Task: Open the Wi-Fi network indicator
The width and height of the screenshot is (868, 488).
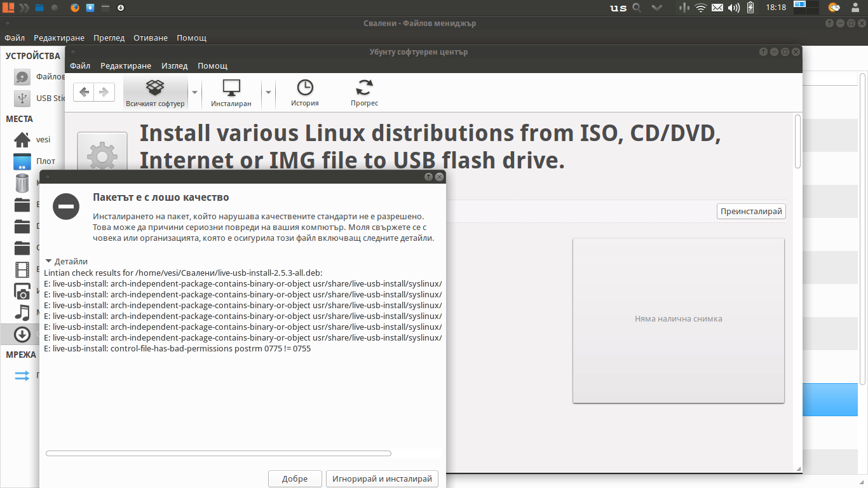Action: [x=701, y=8]
